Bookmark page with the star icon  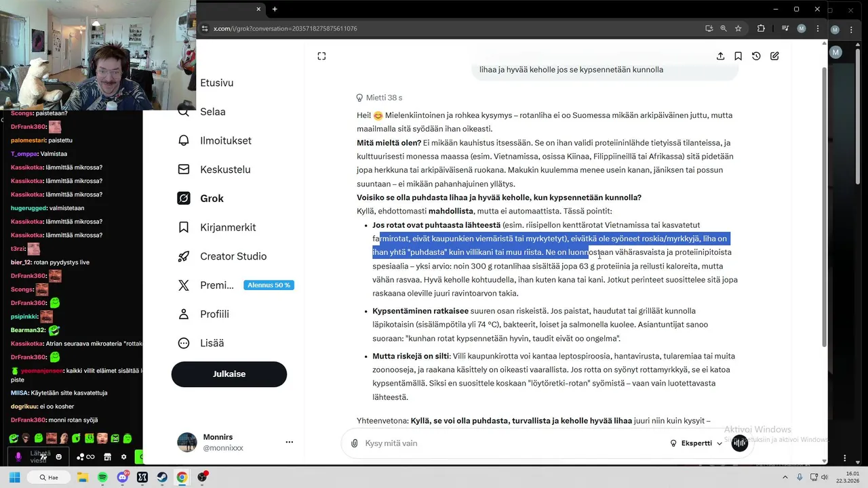[738, 28]
